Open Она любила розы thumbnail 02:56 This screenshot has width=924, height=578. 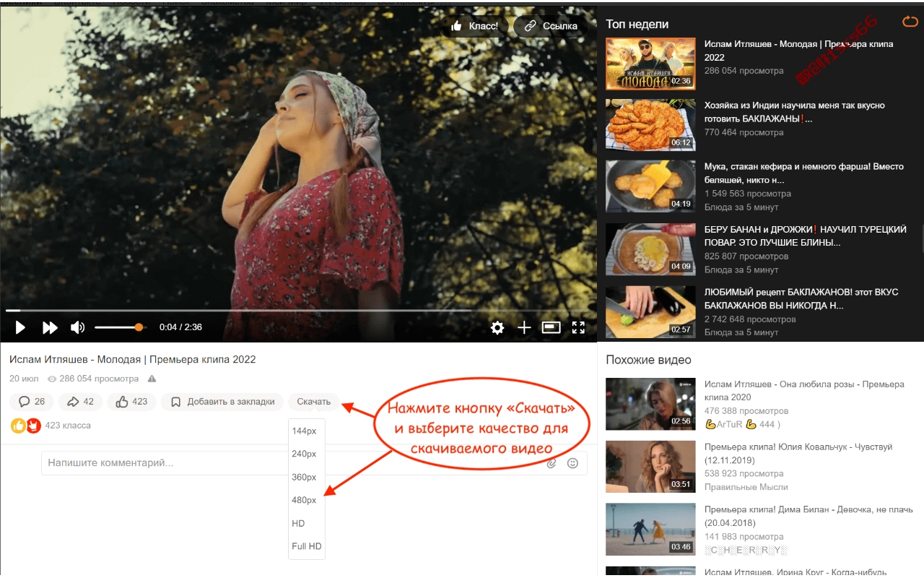coord(650,404)
